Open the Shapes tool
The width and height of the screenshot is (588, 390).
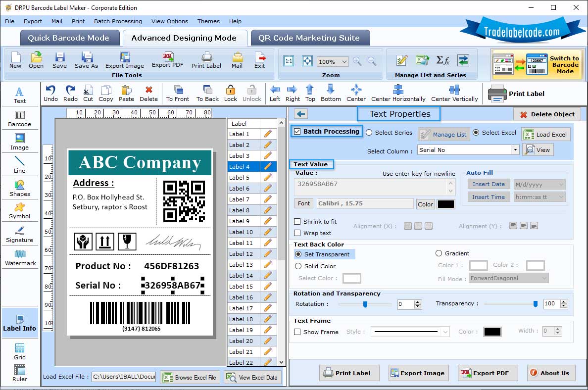(x=19, y=189)
